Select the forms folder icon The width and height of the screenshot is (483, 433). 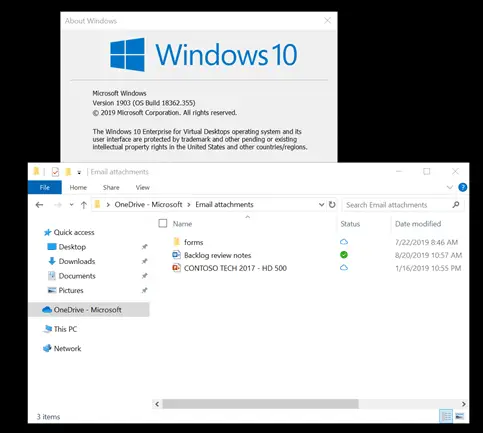click(177, 242)
